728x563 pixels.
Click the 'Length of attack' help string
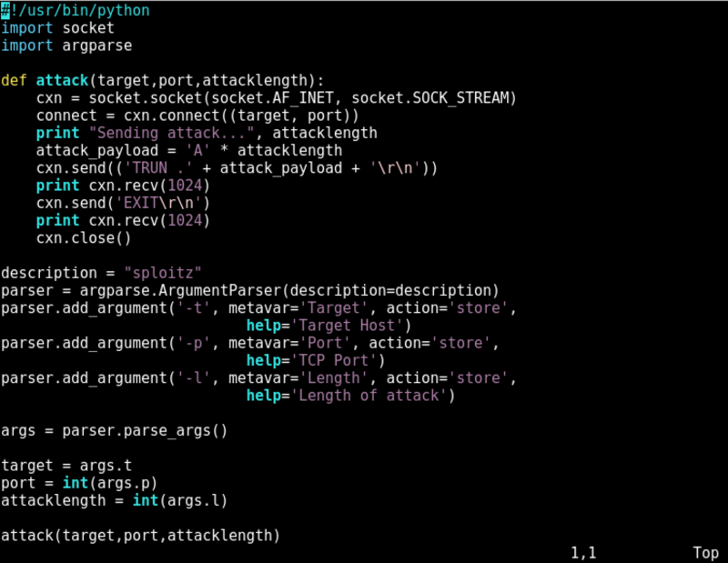(369, 396)
